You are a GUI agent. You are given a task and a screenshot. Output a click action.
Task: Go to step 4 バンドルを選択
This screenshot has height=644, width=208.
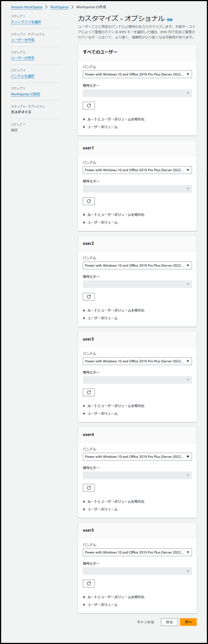22,76
